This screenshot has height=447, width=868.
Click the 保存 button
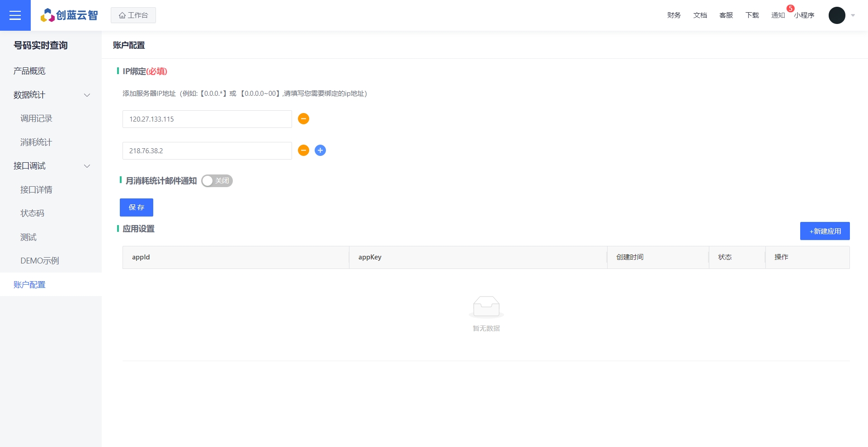[136, 207]
